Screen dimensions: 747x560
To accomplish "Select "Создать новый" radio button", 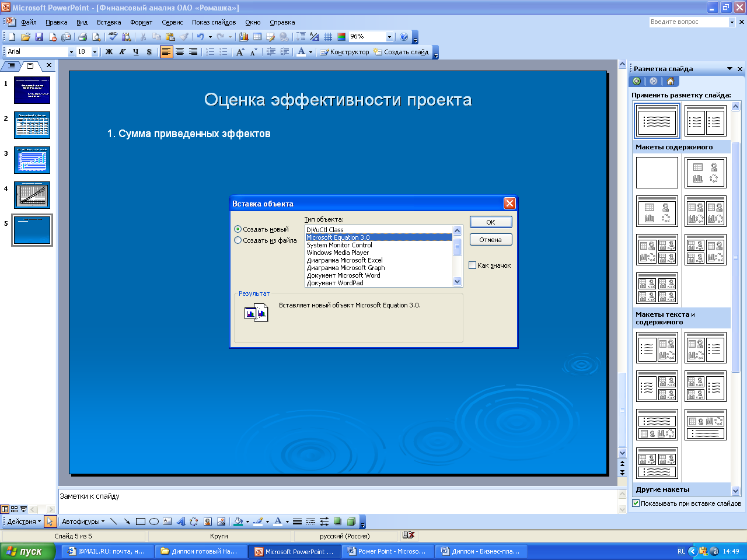I will tap(238, 229).
